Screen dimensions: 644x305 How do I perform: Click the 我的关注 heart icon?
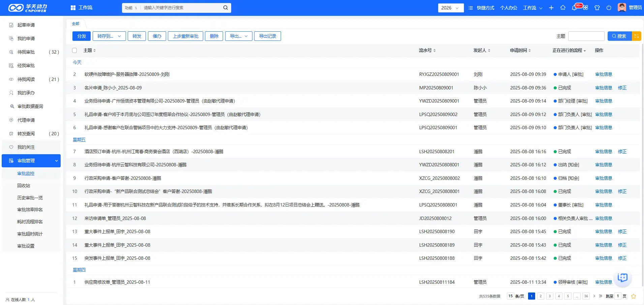tap(11, 147)
